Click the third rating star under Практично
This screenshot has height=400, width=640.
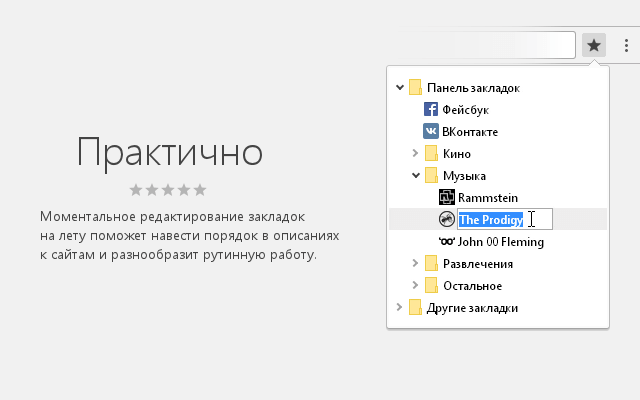coord(168,190)
